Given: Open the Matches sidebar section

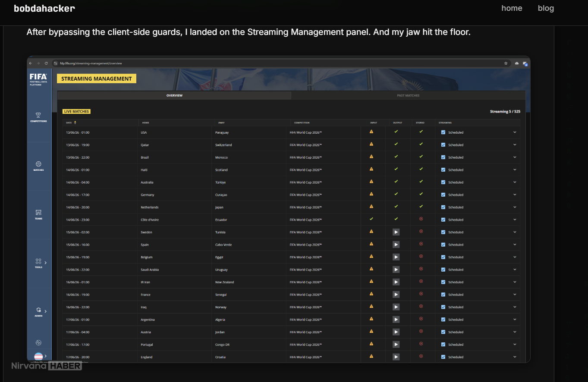Looking at the screenshot, I should point(38,166).
